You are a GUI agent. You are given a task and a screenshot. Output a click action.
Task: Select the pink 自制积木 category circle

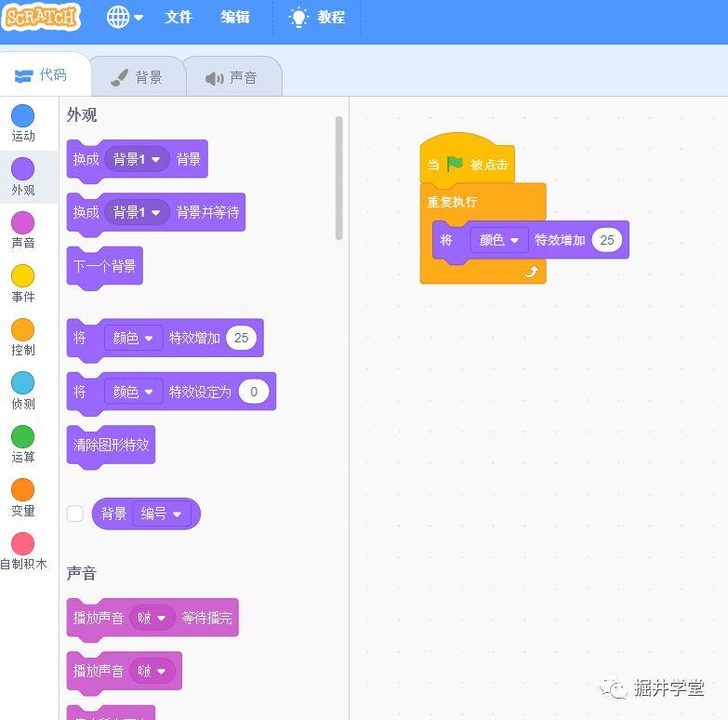(x=22, y=543)
